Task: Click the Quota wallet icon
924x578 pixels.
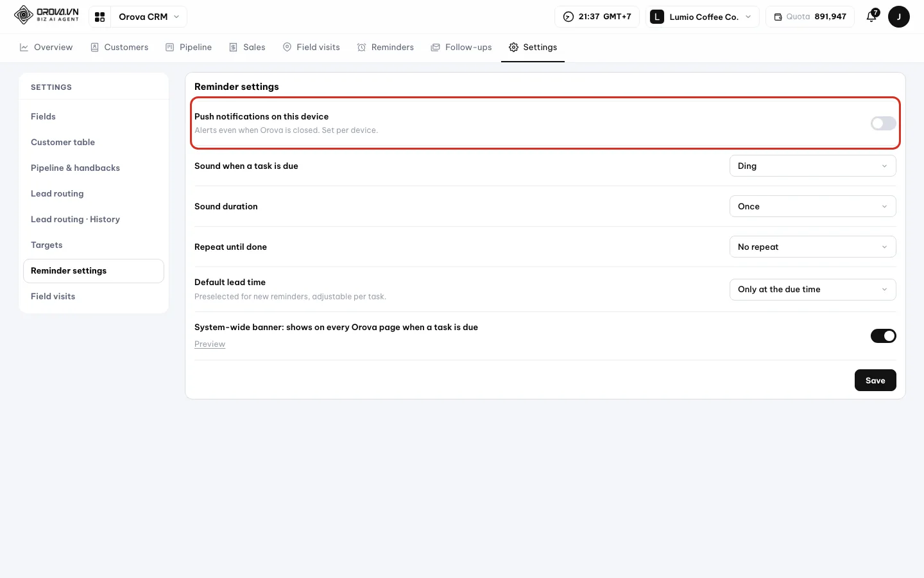Action: (x=778, y=17)
